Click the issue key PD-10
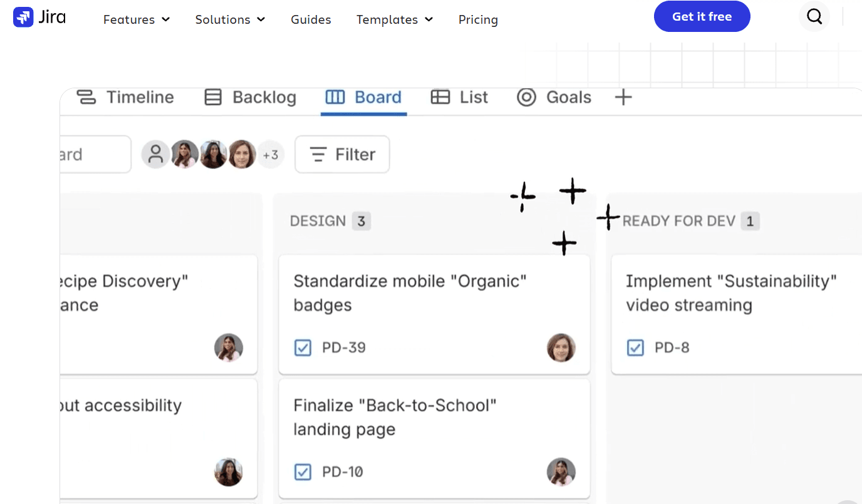Viewport: 862px width, 504px height. coord(343,471)
